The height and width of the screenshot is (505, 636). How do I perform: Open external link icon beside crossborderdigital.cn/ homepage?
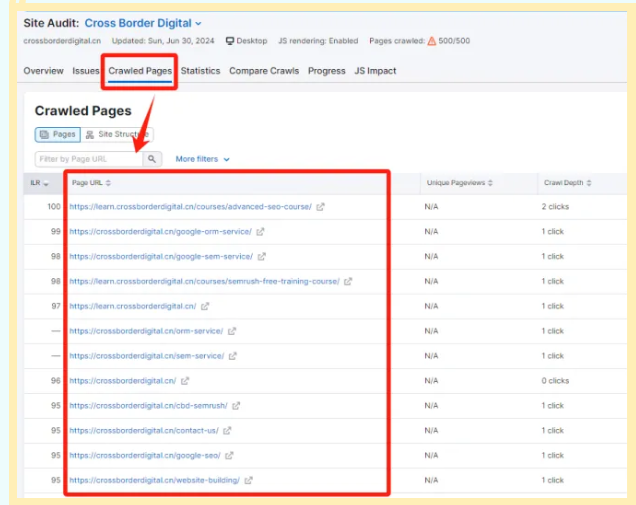[185, 381]
